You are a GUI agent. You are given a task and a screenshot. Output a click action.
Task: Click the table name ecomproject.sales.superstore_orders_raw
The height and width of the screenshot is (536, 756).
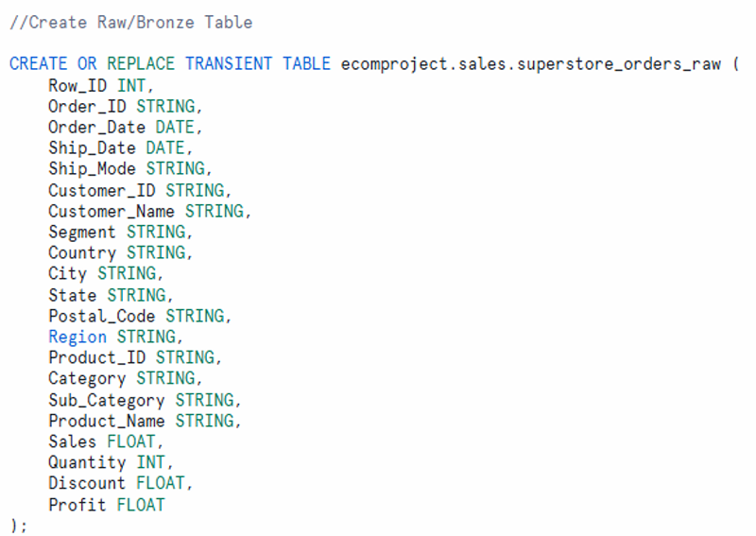pyautogui.click(x=530, y=63)
